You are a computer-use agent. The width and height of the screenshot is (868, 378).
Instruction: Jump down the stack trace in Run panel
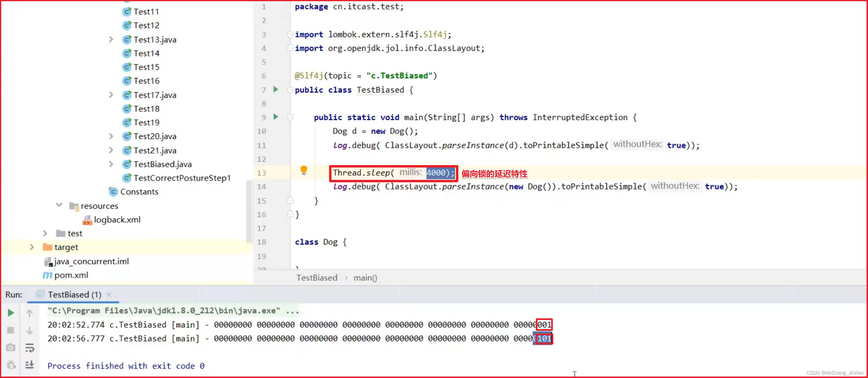pyautogui.click(x=30, y=330)
